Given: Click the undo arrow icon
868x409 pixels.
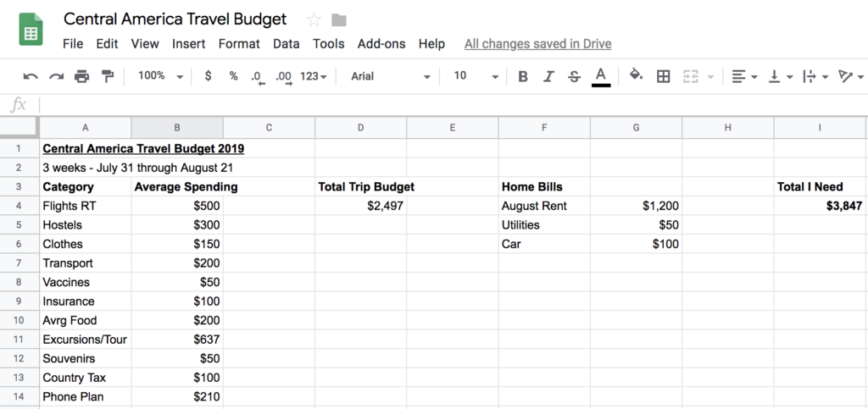Looking at the screenshot, I should (31, 76).
